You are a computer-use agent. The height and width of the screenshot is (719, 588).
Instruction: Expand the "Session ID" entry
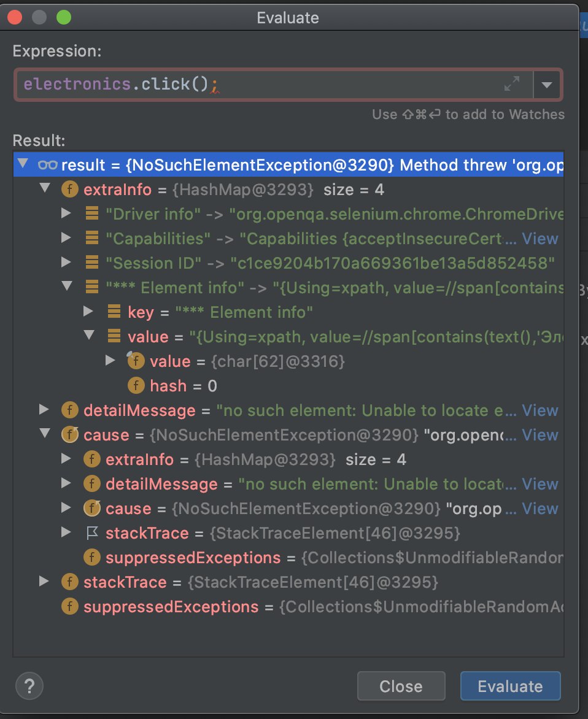click(67, 263)
